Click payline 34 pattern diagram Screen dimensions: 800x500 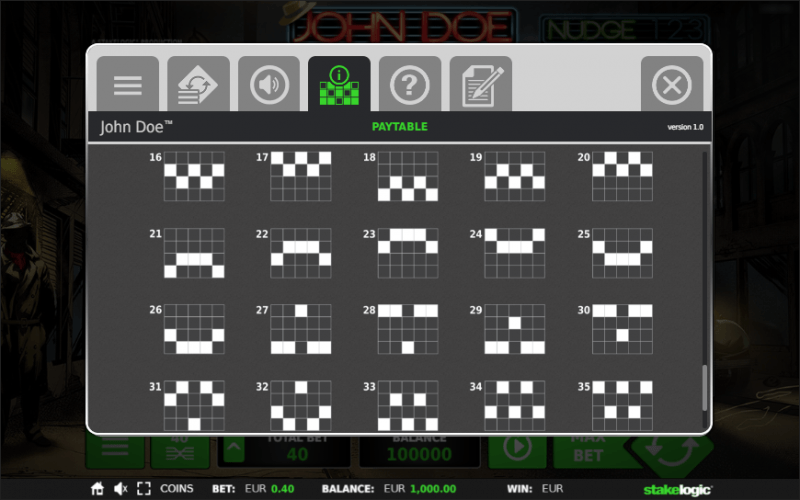515,406
